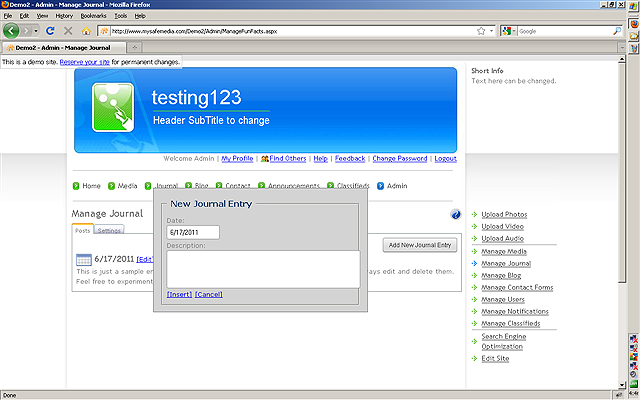Switch to the Settings tab

coord(110,230)
